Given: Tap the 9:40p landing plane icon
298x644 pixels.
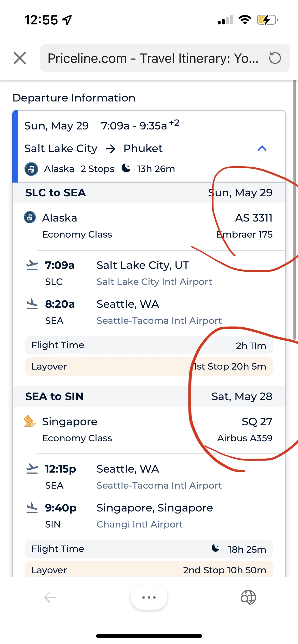Looking at the screenshot, I should click(x=32, y=508).
